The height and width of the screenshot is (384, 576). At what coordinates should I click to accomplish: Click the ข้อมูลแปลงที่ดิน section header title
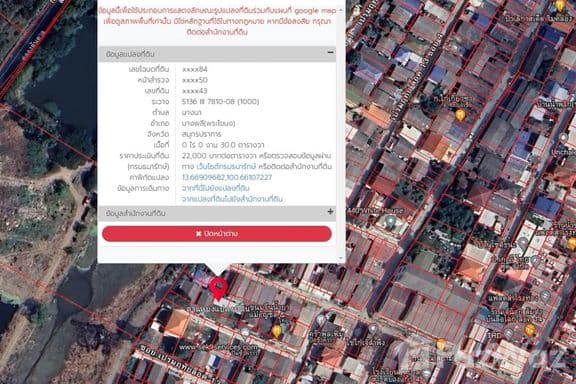click(x=130, y=54)
